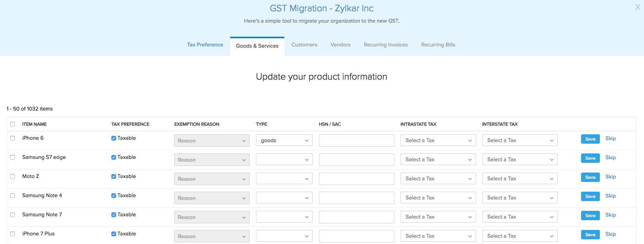Viewport: 644px width, 244px height.
Task: Open Type dropdown for iPhone 7 Plus
Action: [x=284, y=236]
